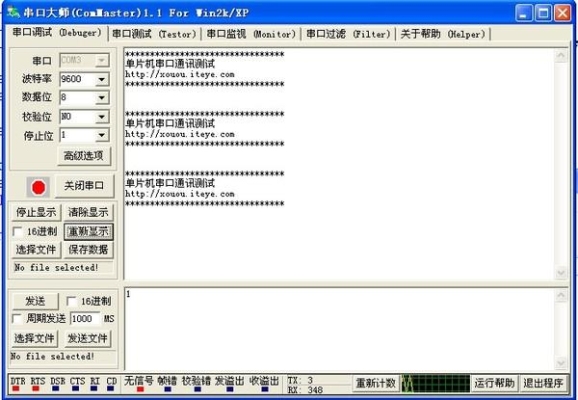Click the DTR signal indicator
The width and height of the screenshot is (578, 400).
(16, 383)
